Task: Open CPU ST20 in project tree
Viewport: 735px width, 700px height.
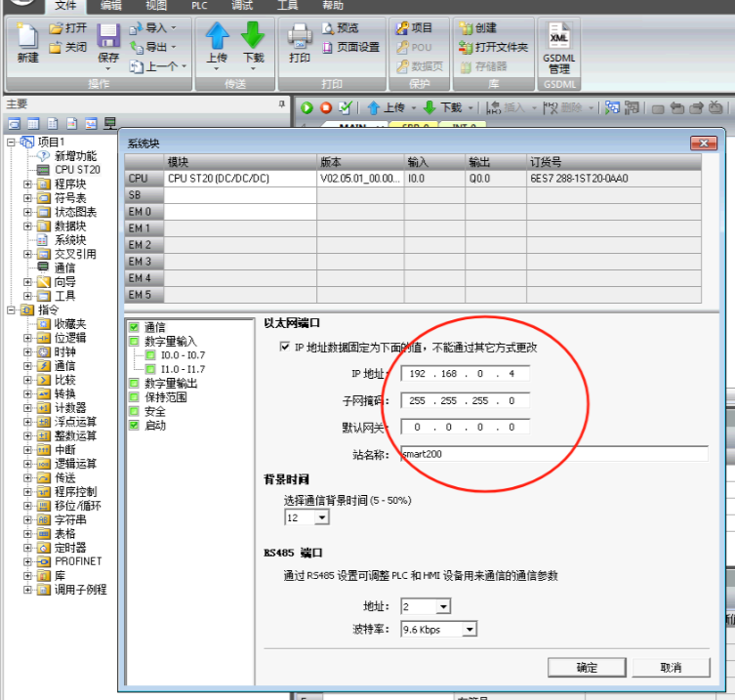Action: point(78,170)
